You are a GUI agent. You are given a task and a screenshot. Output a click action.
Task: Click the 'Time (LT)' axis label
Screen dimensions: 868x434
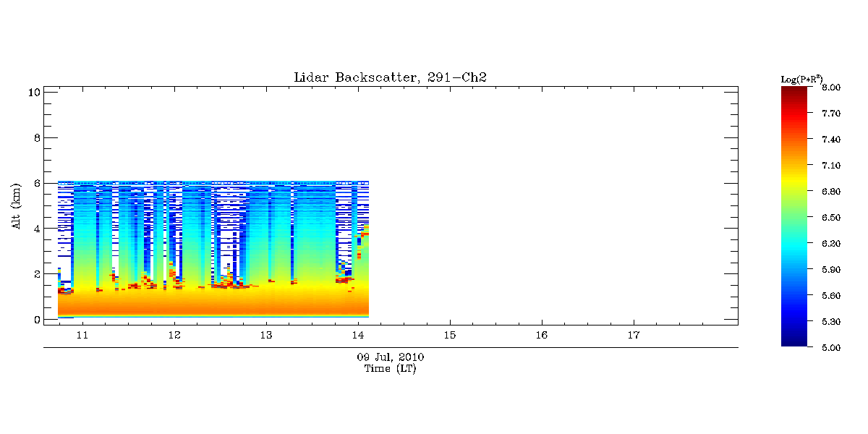point(390,368)
